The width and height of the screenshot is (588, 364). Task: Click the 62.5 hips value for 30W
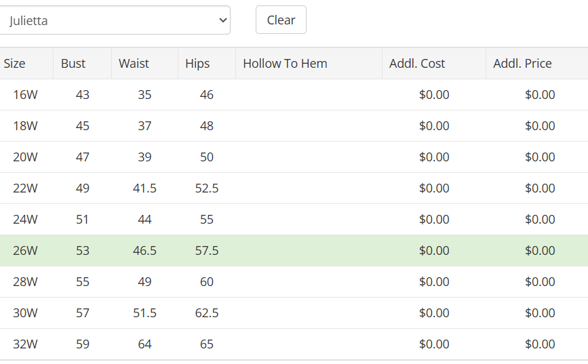[207, 312]
